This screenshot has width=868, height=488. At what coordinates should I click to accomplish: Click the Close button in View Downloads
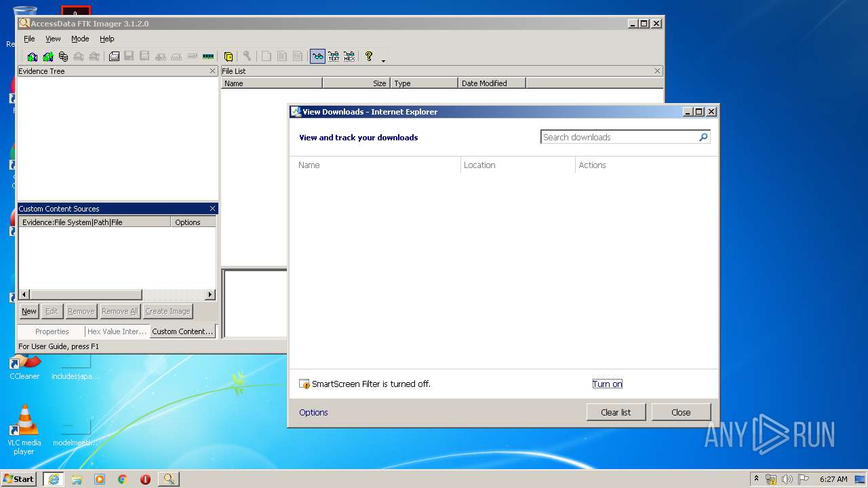coord(681,412)
